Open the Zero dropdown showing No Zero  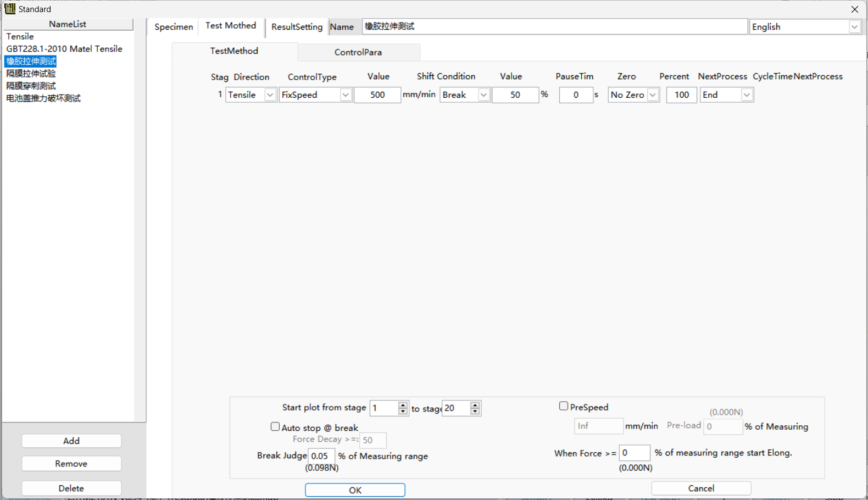click(x=653, y=95)
